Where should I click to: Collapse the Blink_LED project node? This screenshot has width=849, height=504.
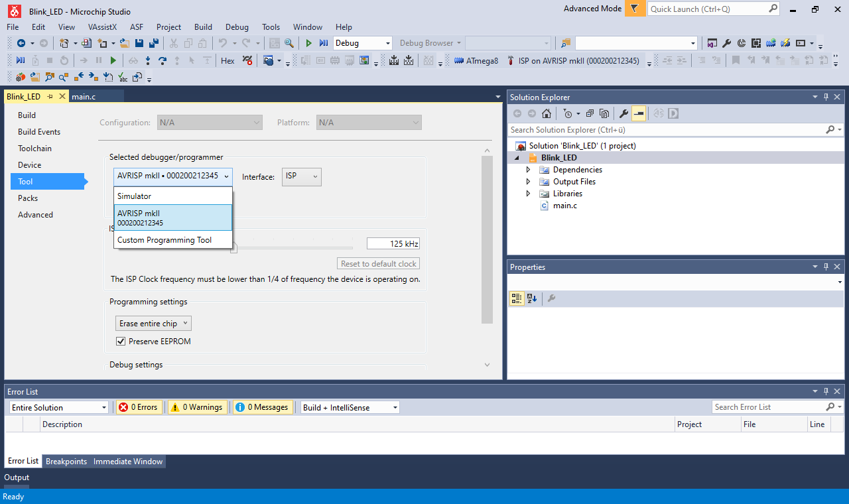(517, 158)
